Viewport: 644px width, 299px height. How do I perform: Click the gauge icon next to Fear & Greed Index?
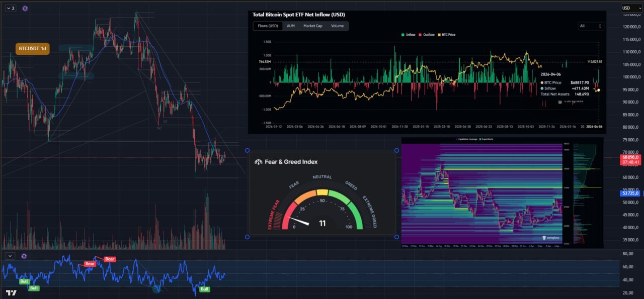tap(259, 162)
